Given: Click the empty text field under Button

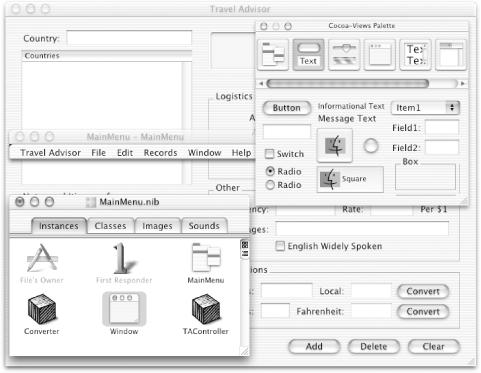Looking at the screenshot, I should (x=287, y=131).
